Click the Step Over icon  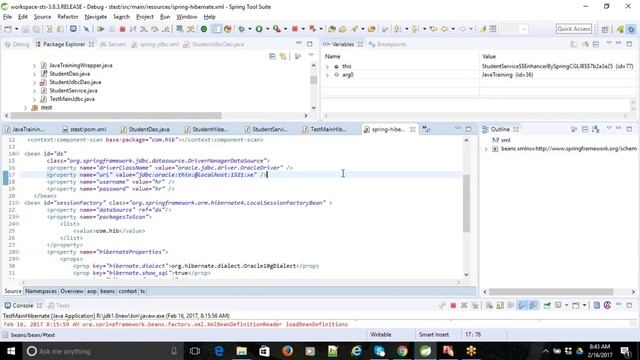[x=155, y=29]
